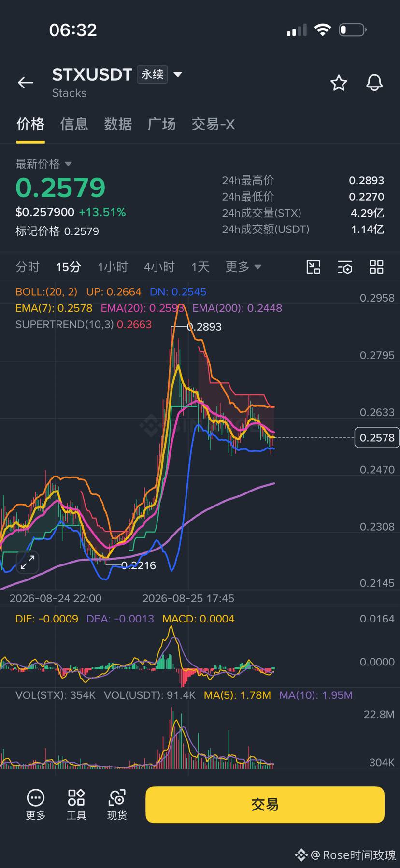Tap the EMA(200): 0.2448 label
400x868 pixels.
pyautogui.click(x=237, y=308)
